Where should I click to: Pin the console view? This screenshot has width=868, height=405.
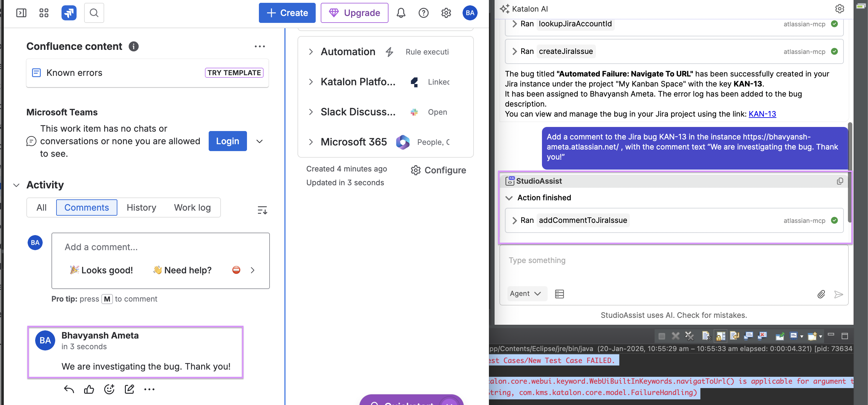coord(780,336)
